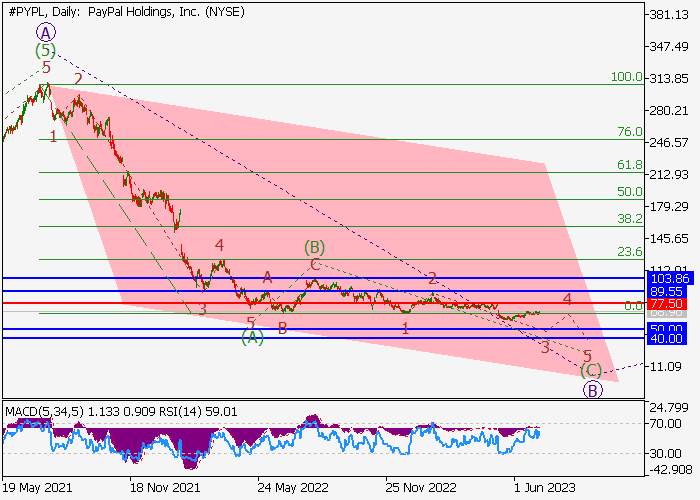The width and height of the screenshot is (700, 500).
Task: Select the red horizontal line at 77.50
Action: pyautogui.click(x=324, y=303)
